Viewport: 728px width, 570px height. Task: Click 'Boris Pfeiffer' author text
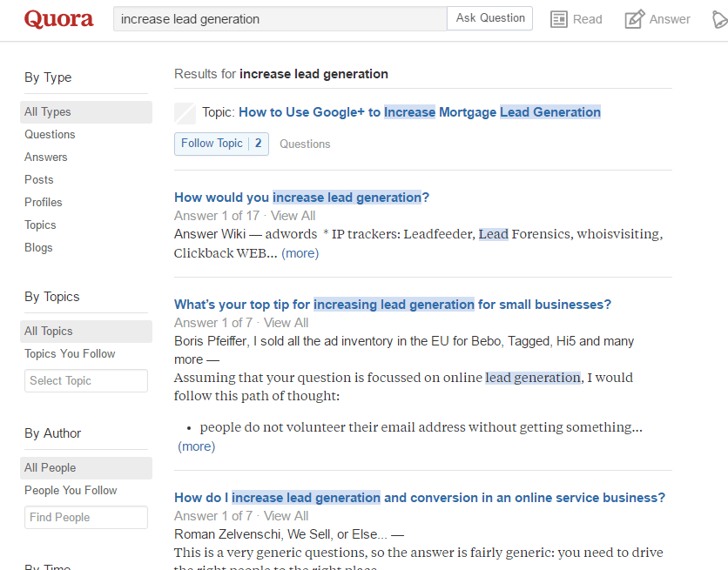211,341
